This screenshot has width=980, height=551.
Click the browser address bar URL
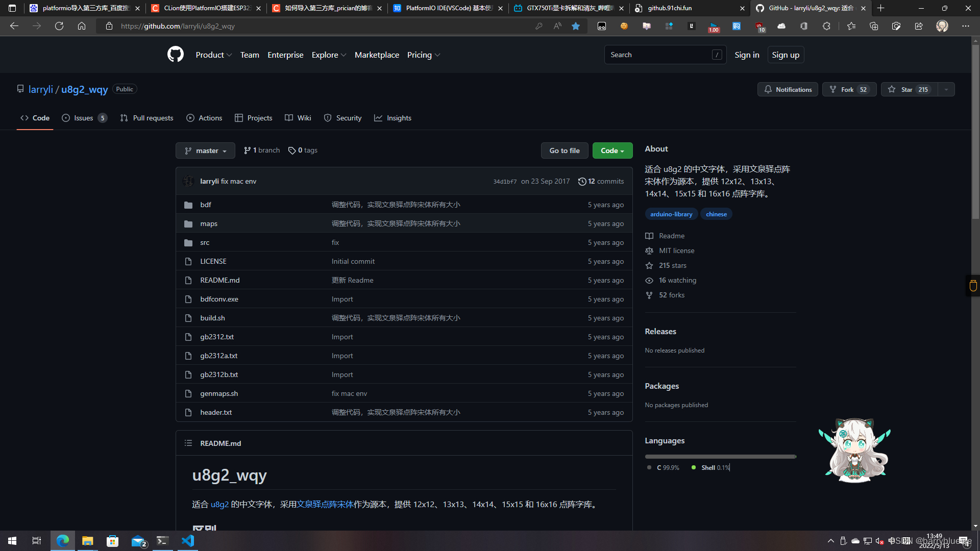point(178,26)
